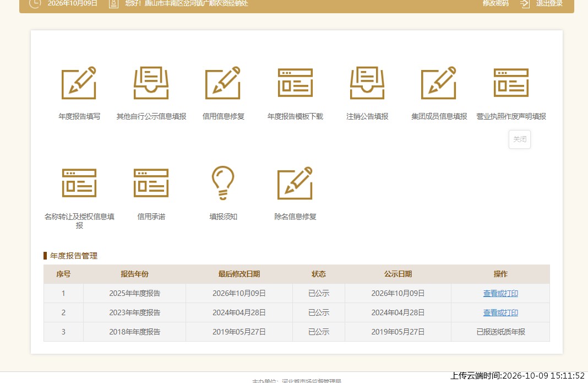Click the 注销公告填报 label
588x383 pixels.
367,116
